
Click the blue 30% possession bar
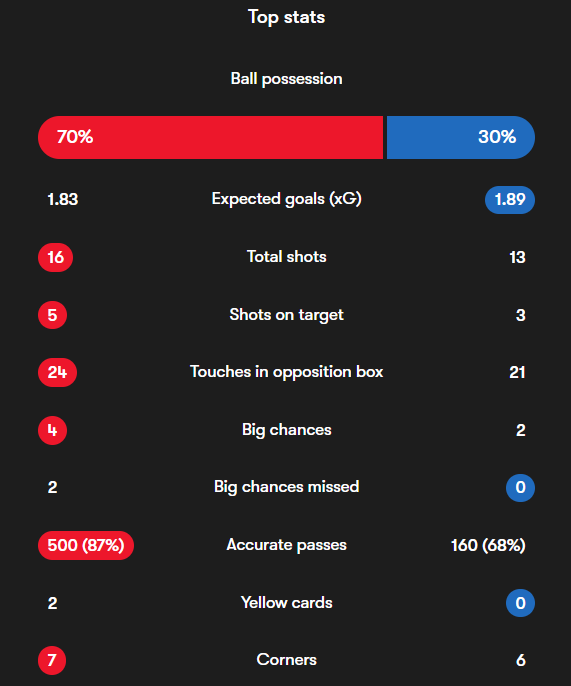pos(461,137)
